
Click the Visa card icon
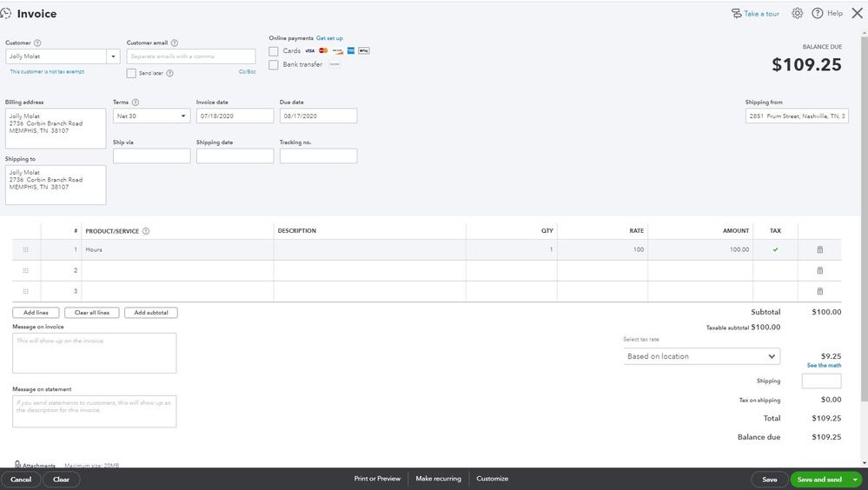tap(310, 50)
